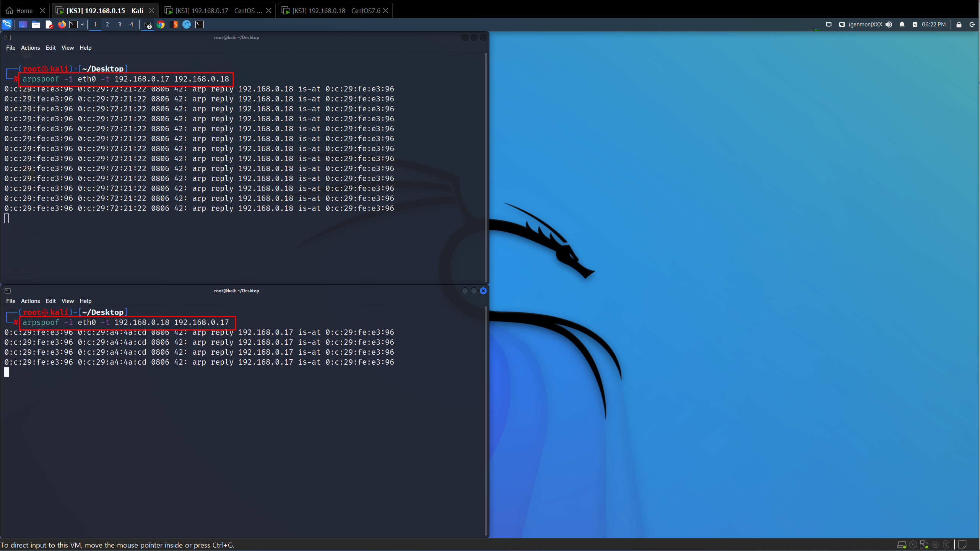Expand the terminal launcher dropdown arrow

[82, 24]
